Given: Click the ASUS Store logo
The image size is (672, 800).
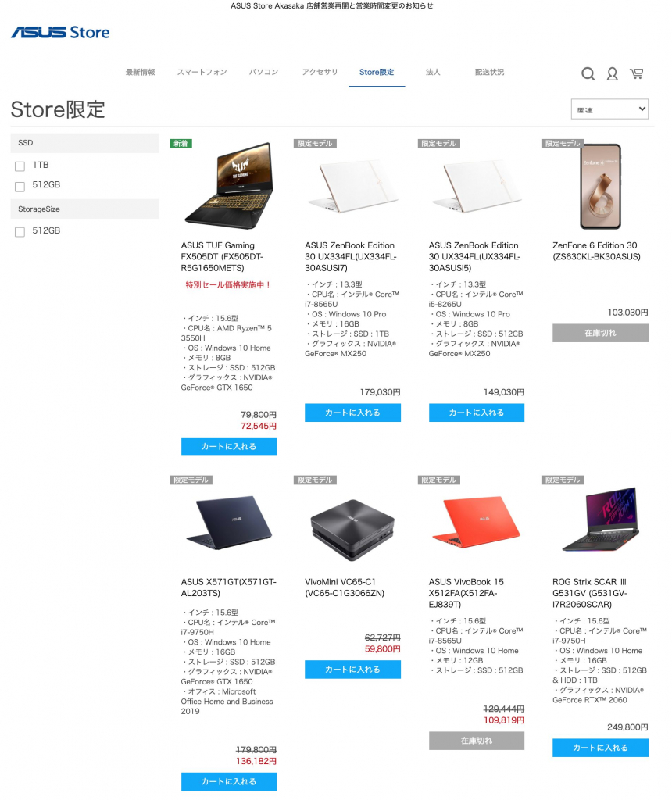Looking at the screenshot, I should (x=60, y=33).
